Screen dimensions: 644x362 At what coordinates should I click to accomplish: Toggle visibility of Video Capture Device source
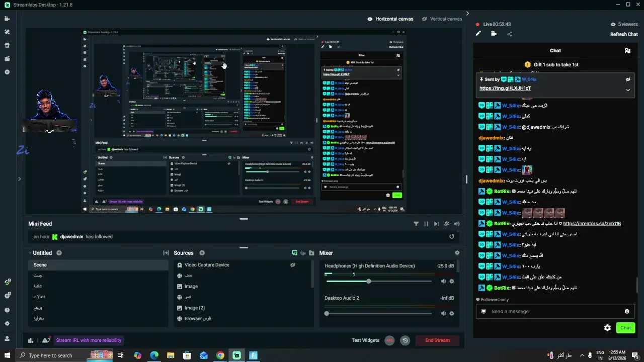click(x=293, y=265)
